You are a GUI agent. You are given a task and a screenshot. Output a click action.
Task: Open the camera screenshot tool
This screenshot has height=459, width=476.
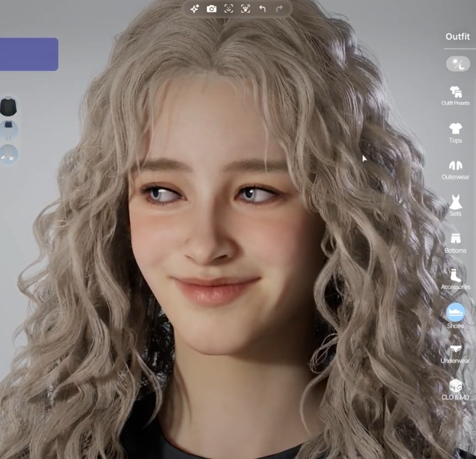[211, 9]
